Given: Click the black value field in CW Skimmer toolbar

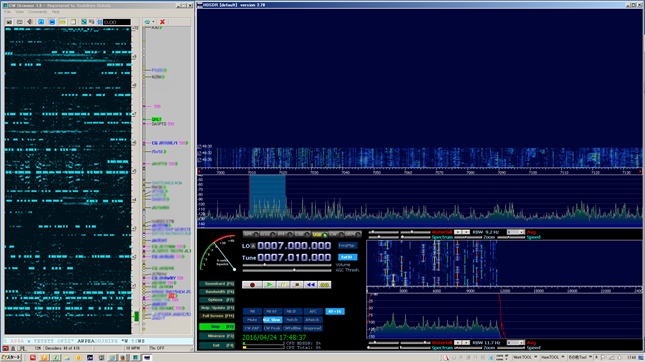Looking at the screenshot, I should (116, 22).
